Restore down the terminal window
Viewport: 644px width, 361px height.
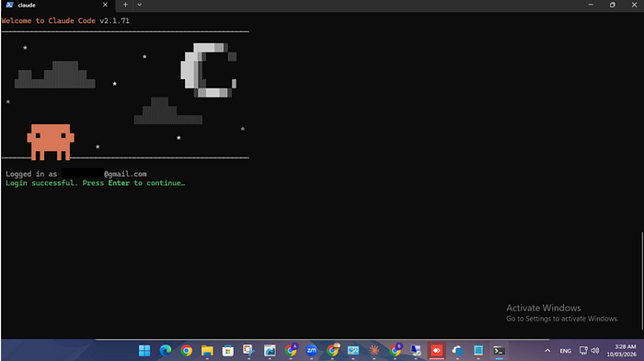click(613, 5)
